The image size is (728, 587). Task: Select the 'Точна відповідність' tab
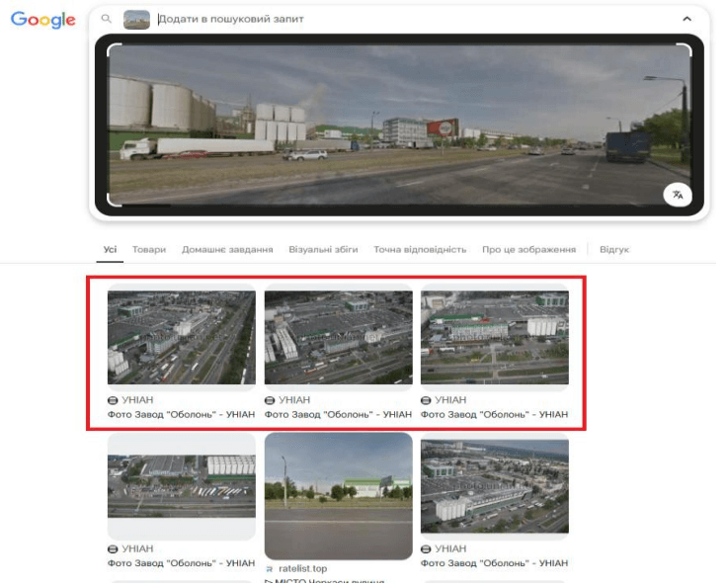pos(420,249)
